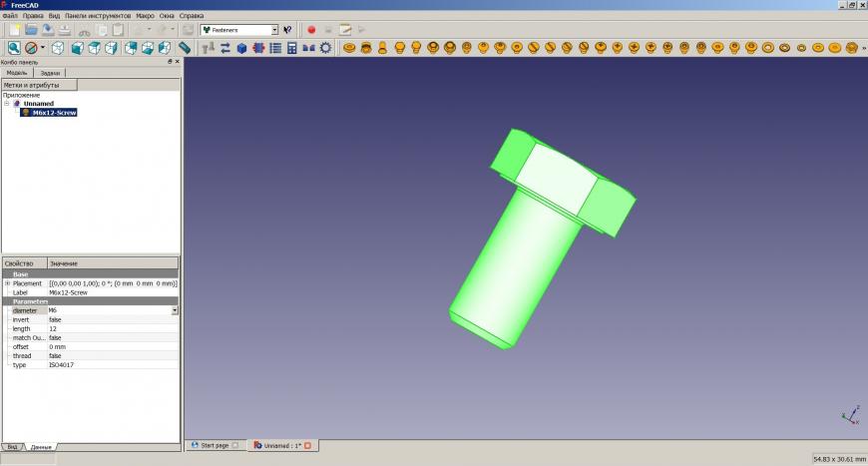Open the Файл menu

(x=10, y=16)
